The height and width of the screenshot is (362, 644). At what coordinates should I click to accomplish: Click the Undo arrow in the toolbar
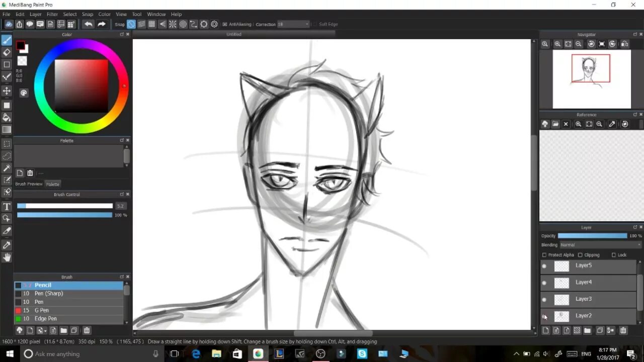[89, 24]
